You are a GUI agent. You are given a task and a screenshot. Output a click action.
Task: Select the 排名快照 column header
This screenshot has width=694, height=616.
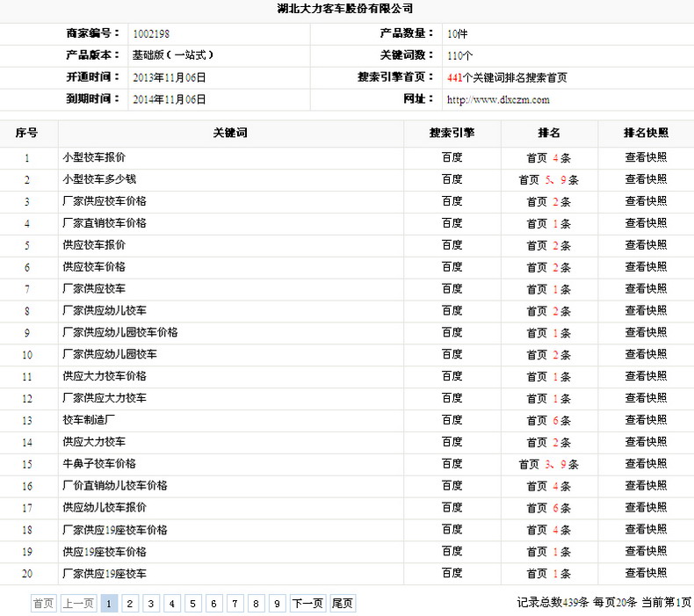click(x=646, y=133)
